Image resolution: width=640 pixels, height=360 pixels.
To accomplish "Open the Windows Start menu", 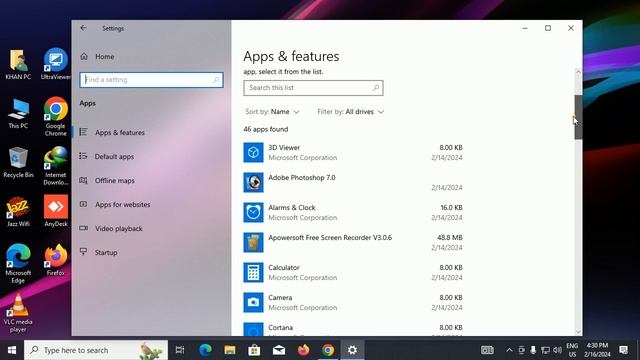I will coord(12,350).
